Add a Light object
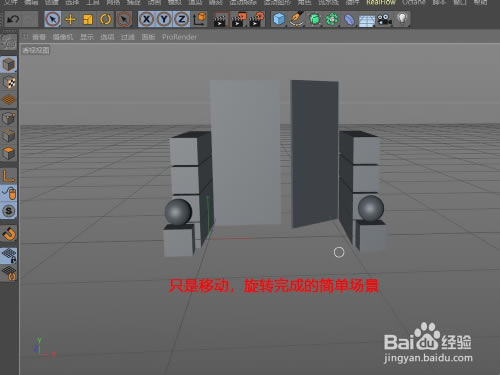 (x=402, y=19)
